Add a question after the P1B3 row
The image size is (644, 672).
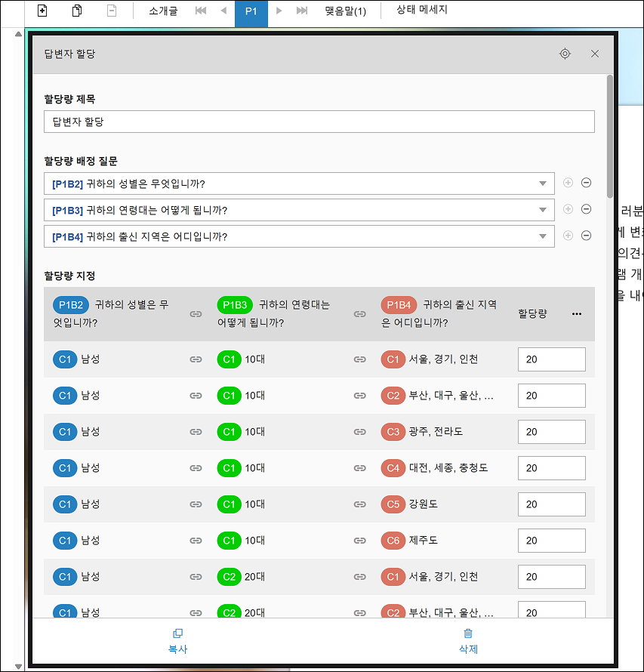pyautogui.click(x=569, y=209)
